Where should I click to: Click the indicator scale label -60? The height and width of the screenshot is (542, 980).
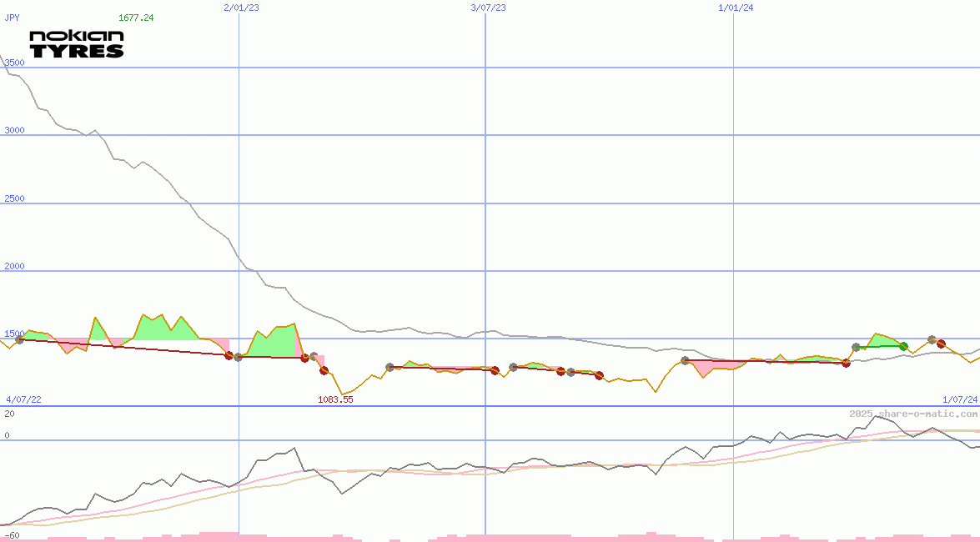point(12,535)
